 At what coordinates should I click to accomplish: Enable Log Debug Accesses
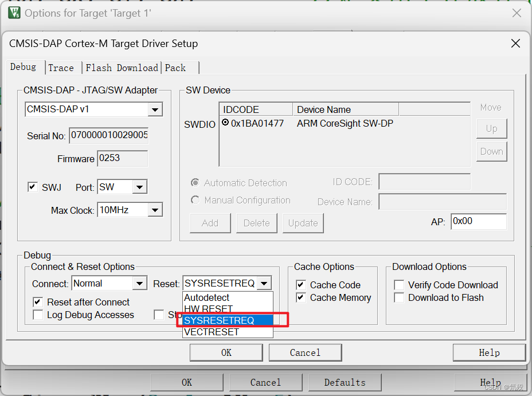38,315
